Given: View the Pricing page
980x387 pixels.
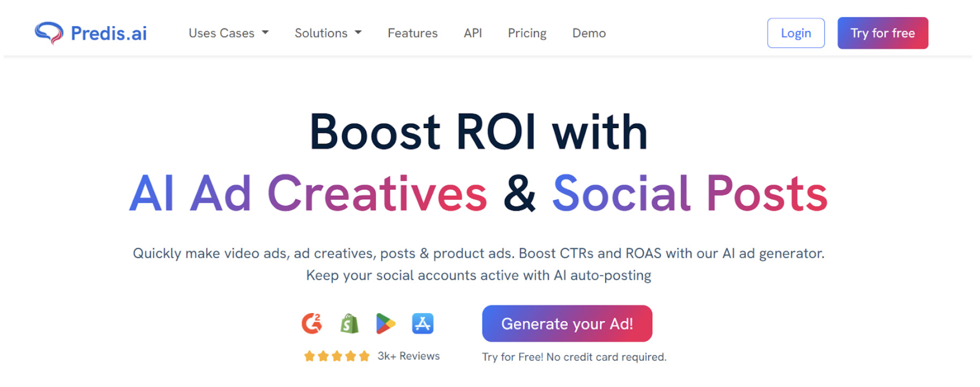Looking at the screenshot, I should (x=527, y=33).
